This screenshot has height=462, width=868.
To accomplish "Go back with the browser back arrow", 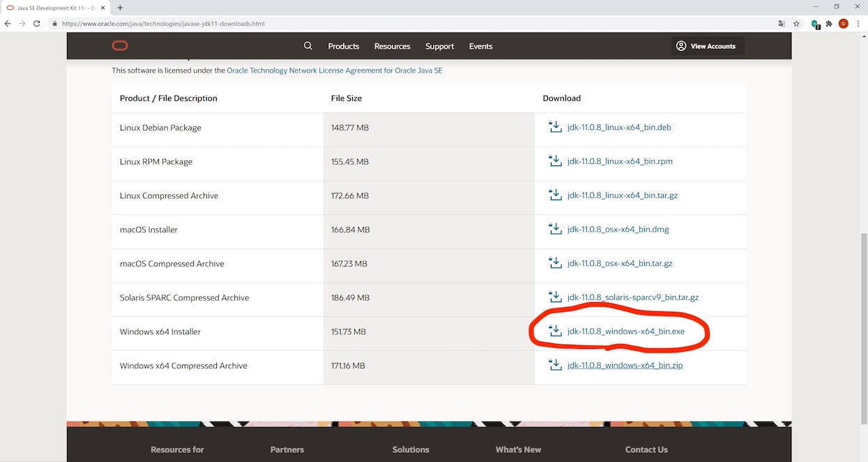I will click(8, 23).
